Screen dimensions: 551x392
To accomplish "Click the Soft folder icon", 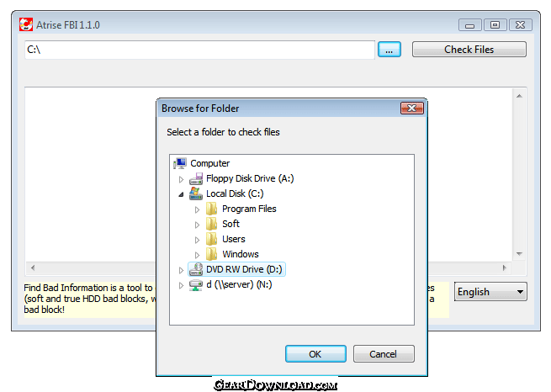I will pyautogui.click(x=211, y=224).
